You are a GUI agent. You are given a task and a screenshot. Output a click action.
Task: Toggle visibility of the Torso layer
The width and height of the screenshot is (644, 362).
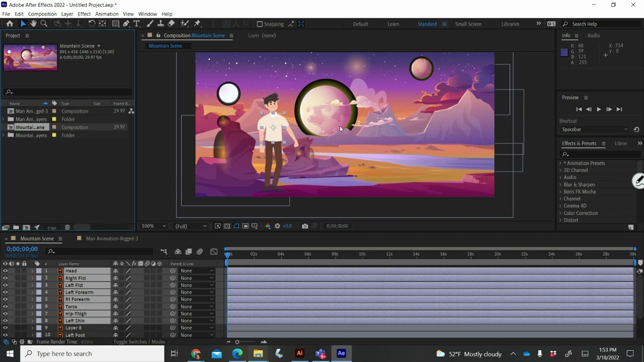coord(5,307)
